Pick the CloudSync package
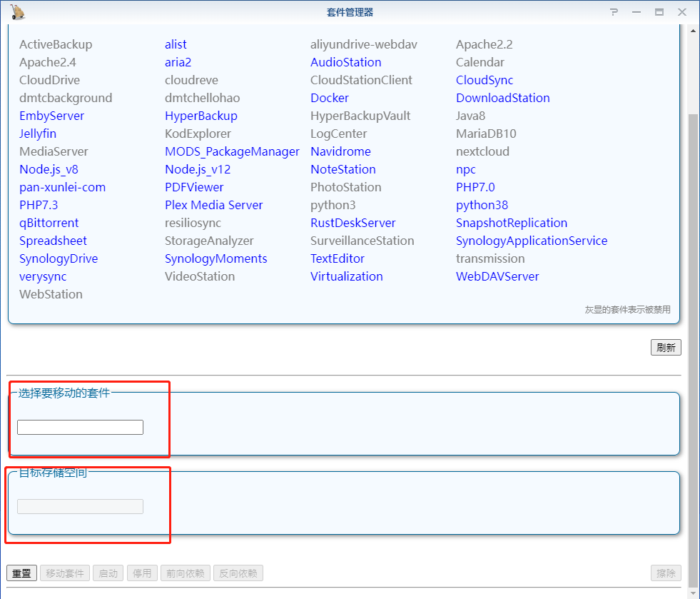Screen dimensions: 700x599 [485, 80]
